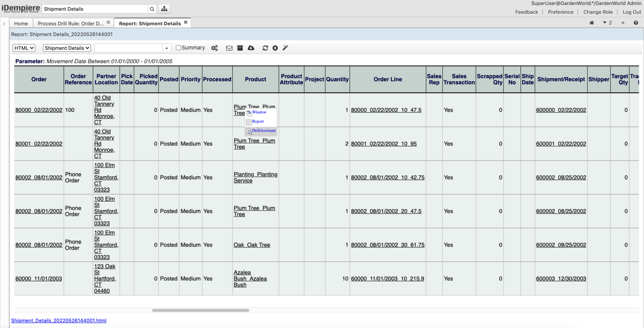The height and width of the screenshot is (328, 644).
Task: Click the horizontal scrollbar under the table
Action: [200, 310]
